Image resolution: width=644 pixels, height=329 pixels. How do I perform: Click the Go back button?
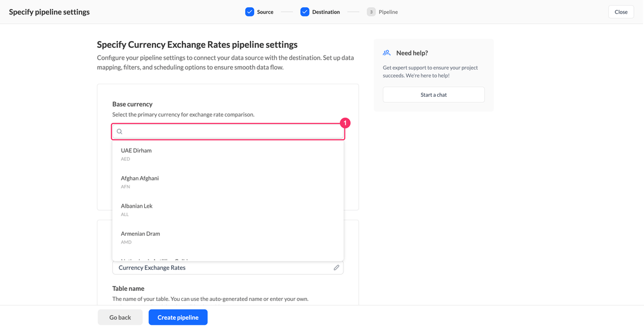[x=120, y=318]
